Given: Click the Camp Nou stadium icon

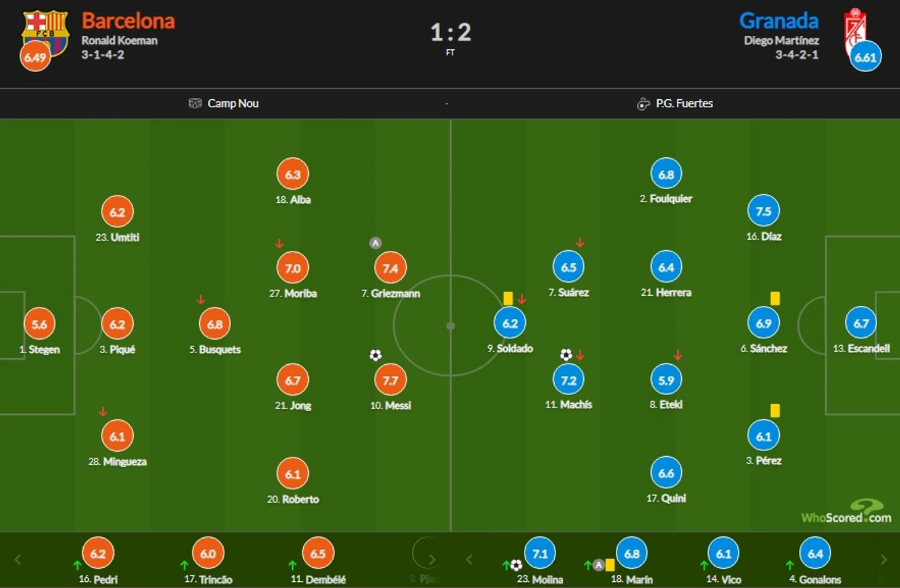Looking at the screenshot, I should point(195,103).
